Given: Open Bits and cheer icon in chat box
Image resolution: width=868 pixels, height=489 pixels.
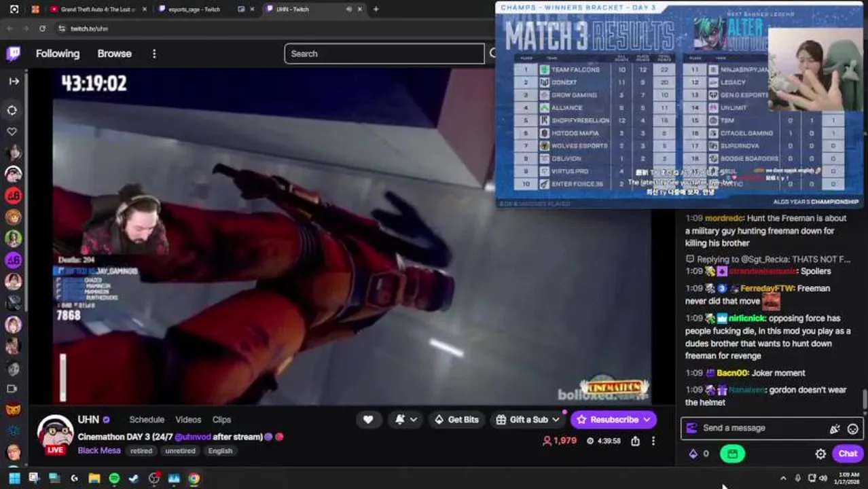Looking at the screenshot, I should click(x=835, y=429).
